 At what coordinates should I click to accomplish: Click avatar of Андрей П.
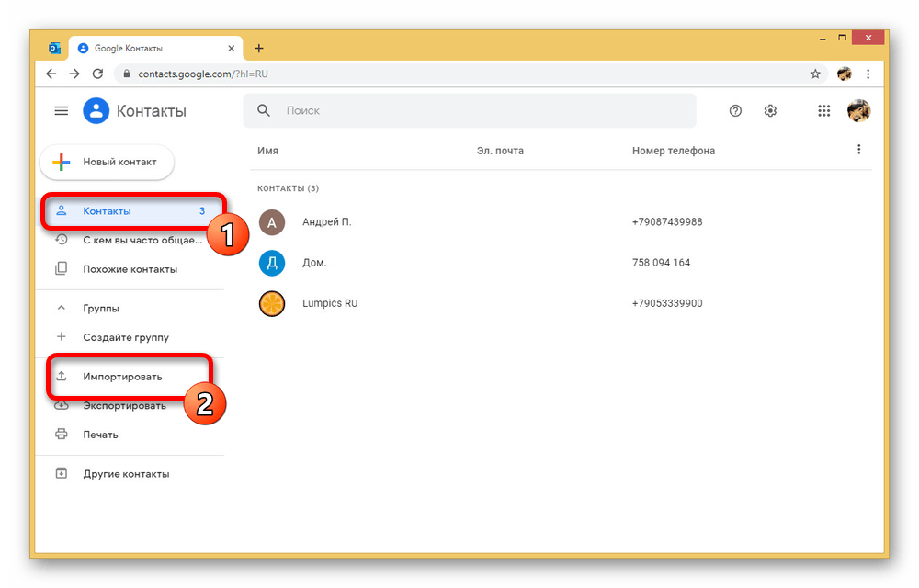272,222
